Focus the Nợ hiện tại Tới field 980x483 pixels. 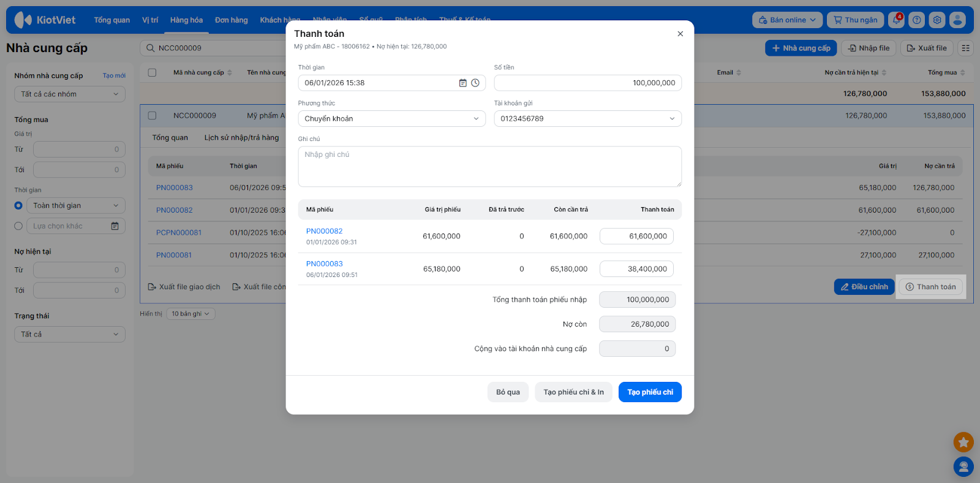(79, 291)
